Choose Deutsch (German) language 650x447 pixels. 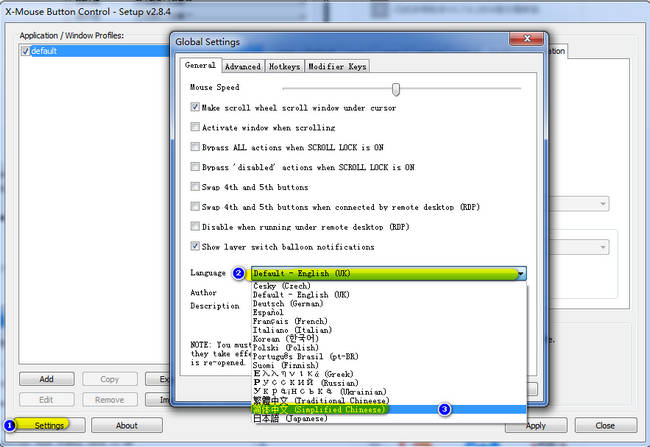[x=389, y=304]
